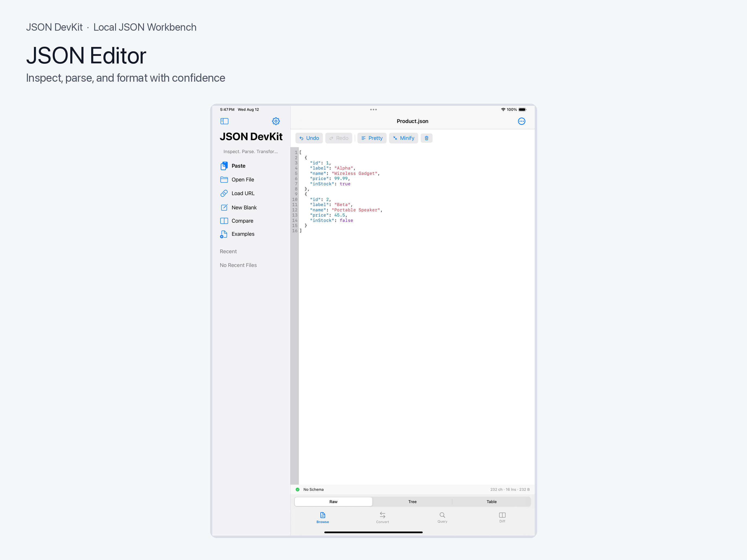Viewport: 747px width, 560px height.
Task: Click the No Recent Files label
Action: [238, 265]
